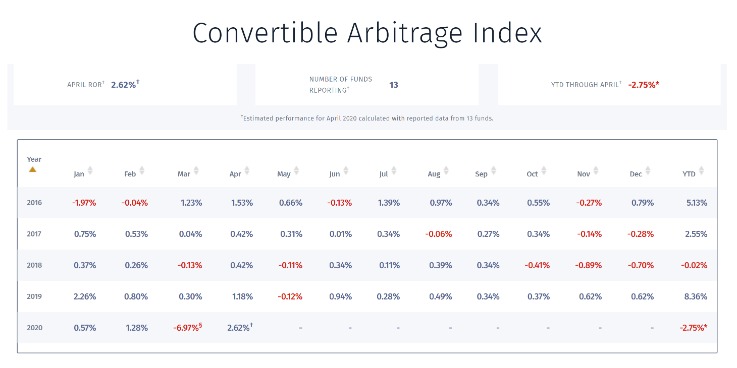This screenshot has height=368, width=737.
Task: Sort by Sep column arrows
Action: click(x=493, y=171)
